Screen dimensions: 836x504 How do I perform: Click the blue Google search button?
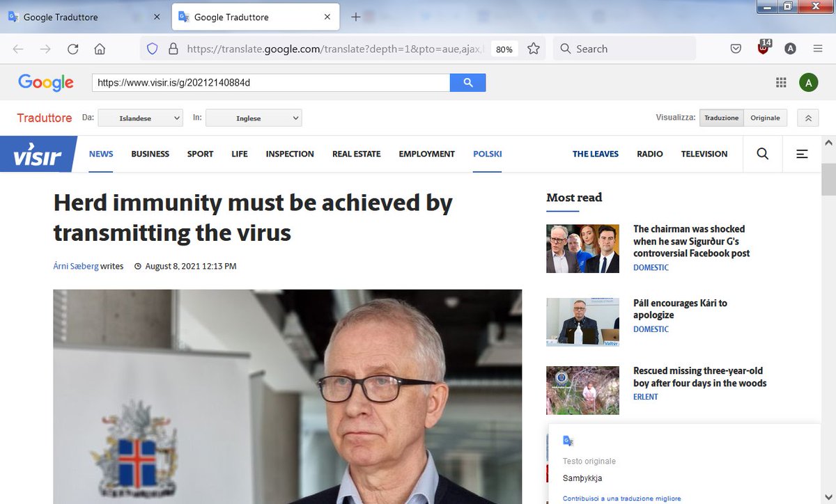tap(467, 82)
